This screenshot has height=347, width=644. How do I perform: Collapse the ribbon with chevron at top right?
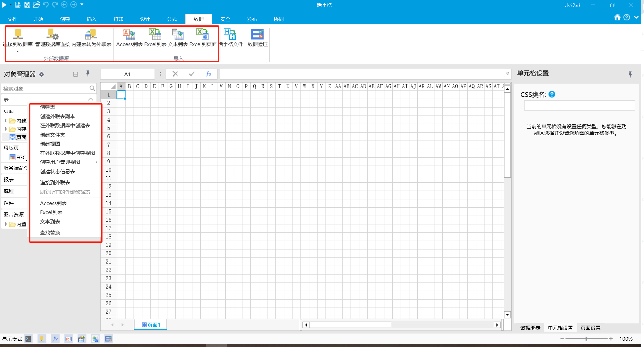(636, 17)
